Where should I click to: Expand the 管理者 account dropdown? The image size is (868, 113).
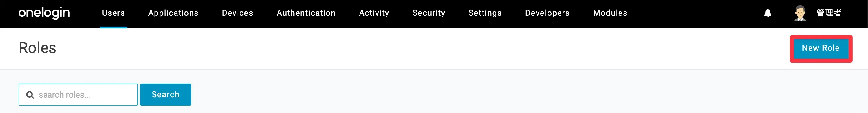coord(829,13)
